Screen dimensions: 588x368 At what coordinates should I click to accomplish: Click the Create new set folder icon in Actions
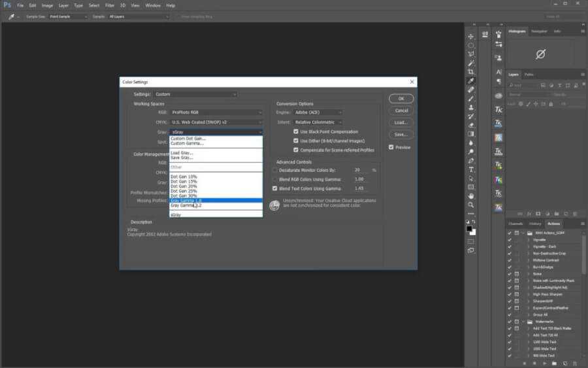point(554,363)
